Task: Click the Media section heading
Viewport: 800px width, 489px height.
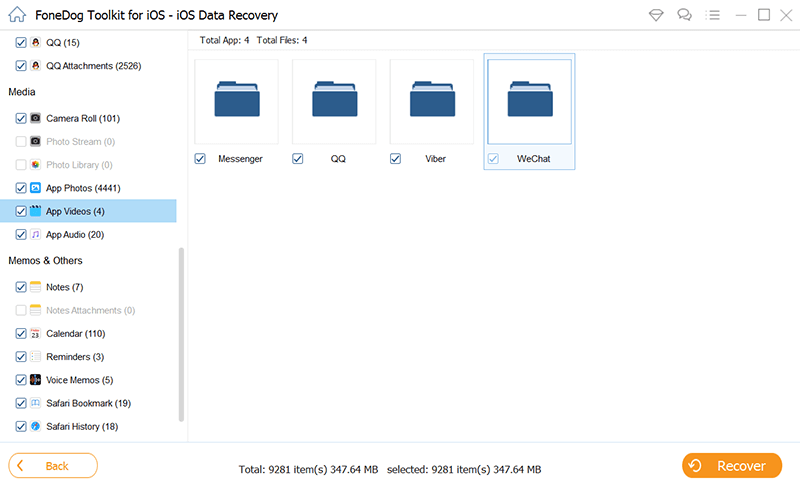Action: point(22,92)
